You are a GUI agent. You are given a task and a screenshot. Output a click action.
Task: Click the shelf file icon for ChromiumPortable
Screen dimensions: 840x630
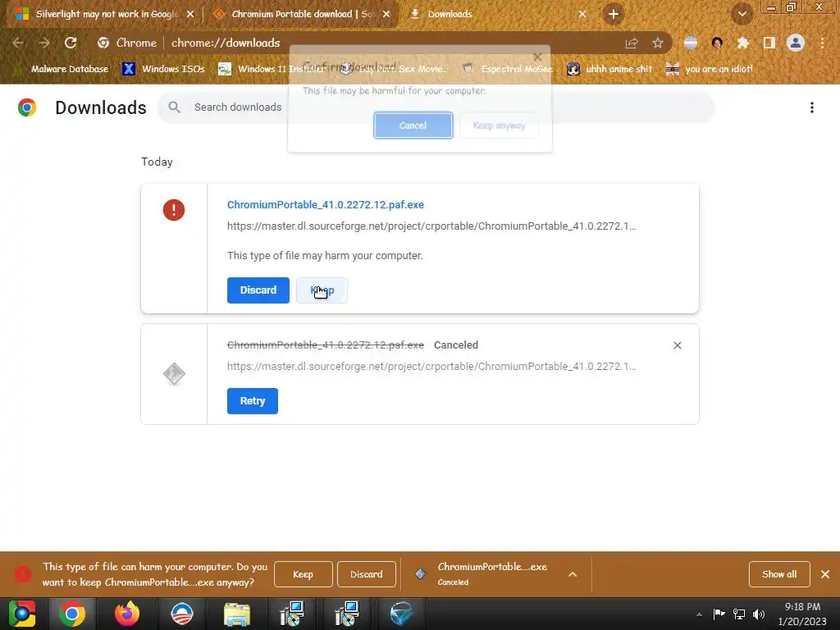(x=420, y=574)
